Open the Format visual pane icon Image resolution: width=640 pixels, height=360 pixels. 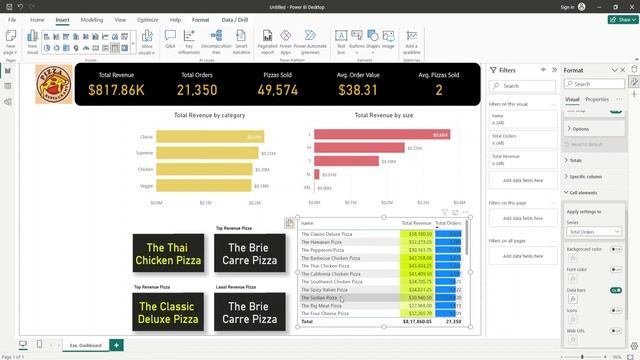coord(634,82)
